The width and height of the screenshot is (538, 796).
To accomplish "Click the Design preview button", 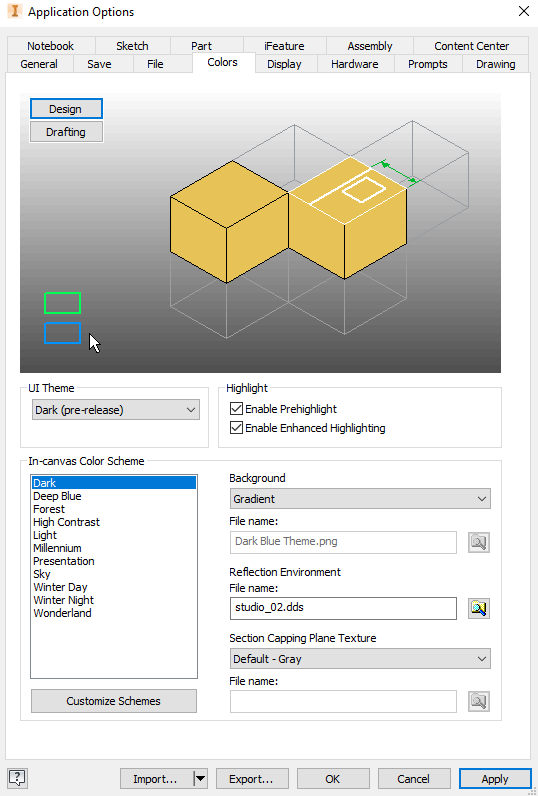I will (x=66, y=109).
